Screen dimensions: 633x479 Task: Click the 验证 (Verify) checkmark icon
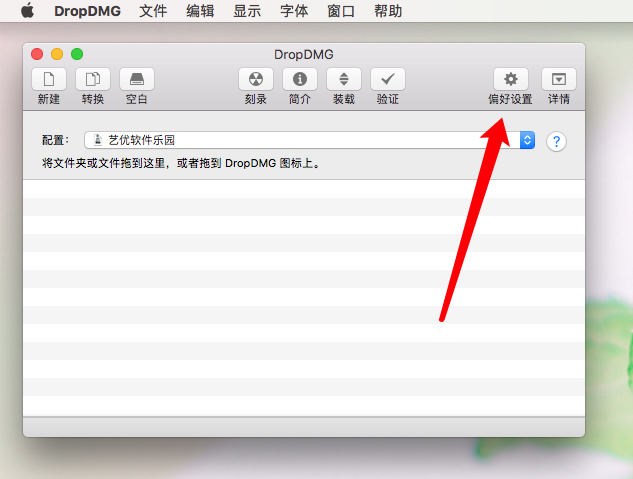coord(388,79)
